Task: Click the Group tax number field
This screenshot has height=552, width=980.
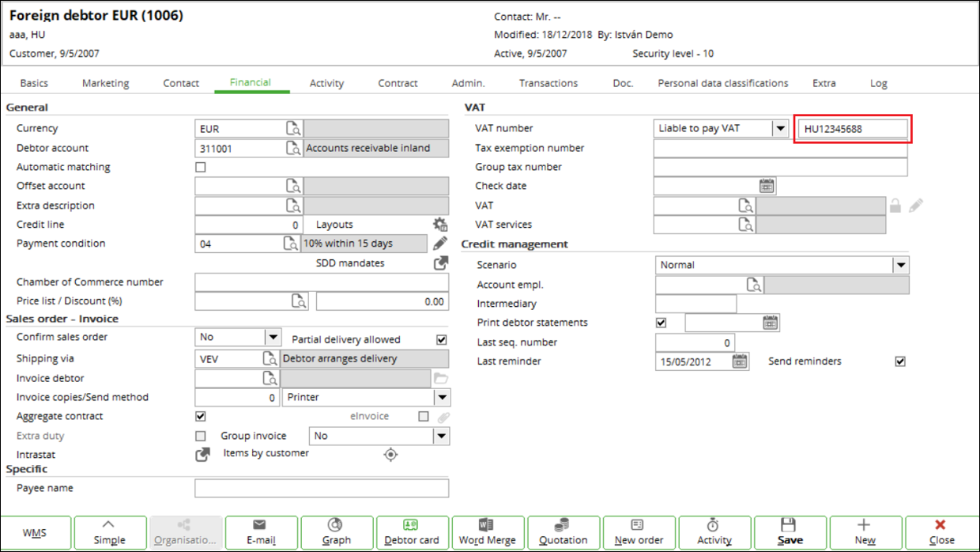Action: (781, 167)
